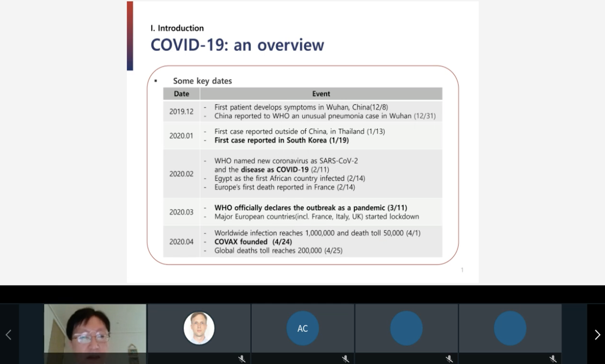Click the red-blue gradient bar beside the title
Viewport: 605px width, 364px height.
pyautogui.click(x=130, y=36)
